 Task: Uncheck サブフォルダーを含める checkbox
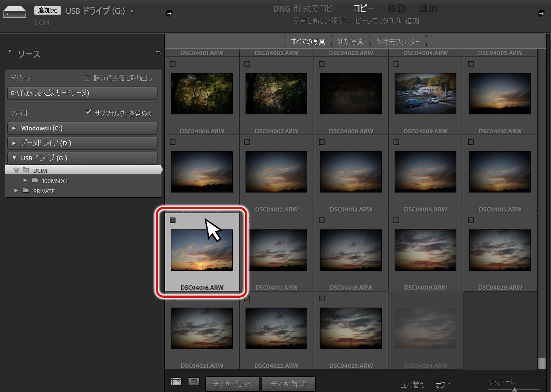pos(88,113)
